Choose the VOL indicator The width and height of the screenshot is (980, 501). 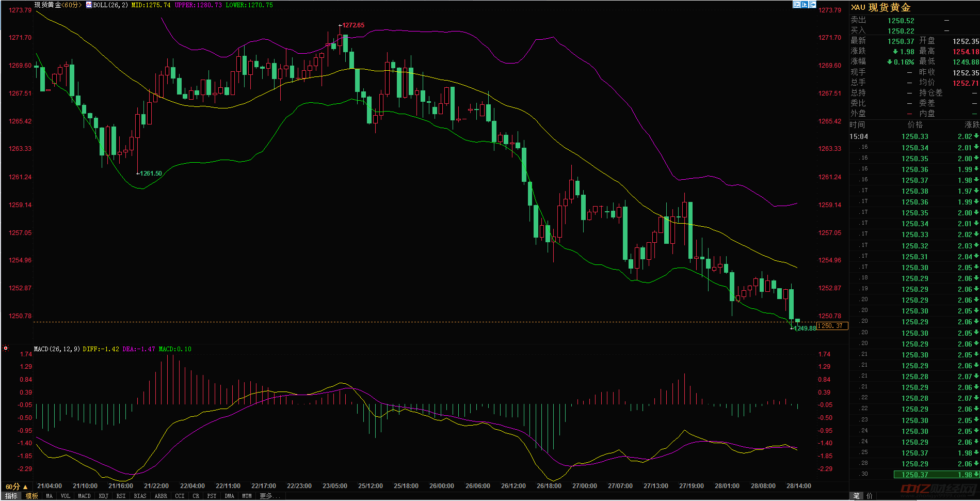click(65, 496)
